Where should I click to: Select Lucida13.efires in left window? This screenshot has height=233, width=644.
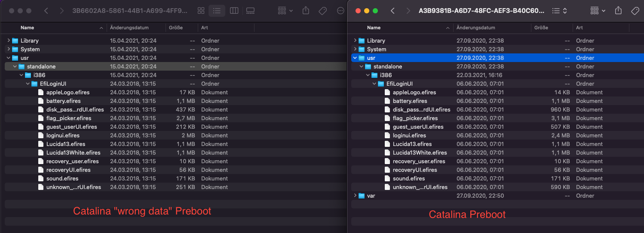click(x=66, y=144)
